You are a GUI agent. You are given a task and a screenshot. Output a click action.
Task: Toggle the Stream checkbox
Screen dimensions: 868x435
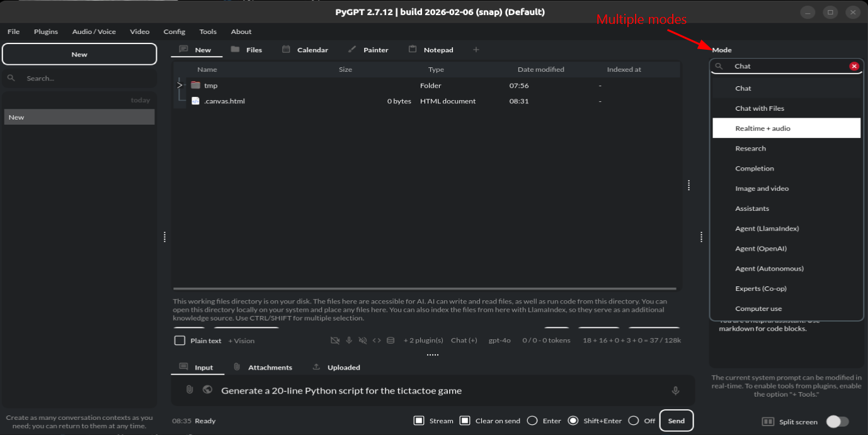click(x=419, y=421)
